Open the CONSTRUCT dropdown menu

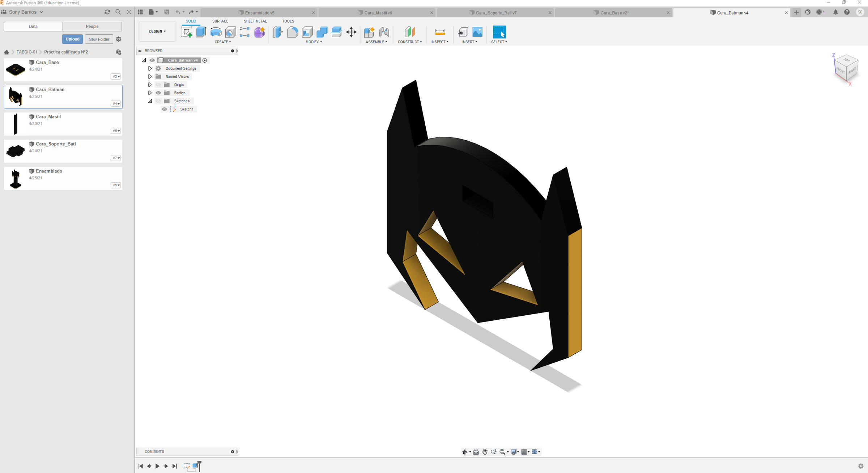click(410, 42)
